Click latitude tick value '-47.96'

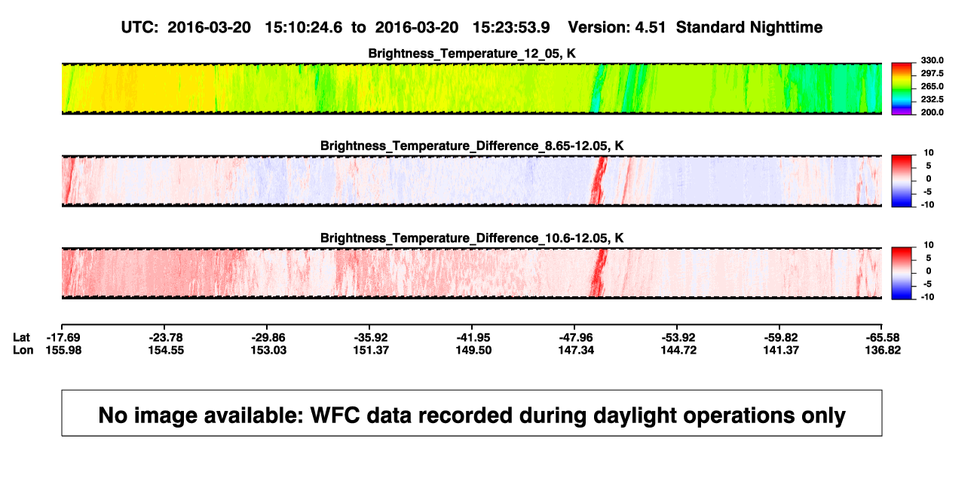click(575, 337)
